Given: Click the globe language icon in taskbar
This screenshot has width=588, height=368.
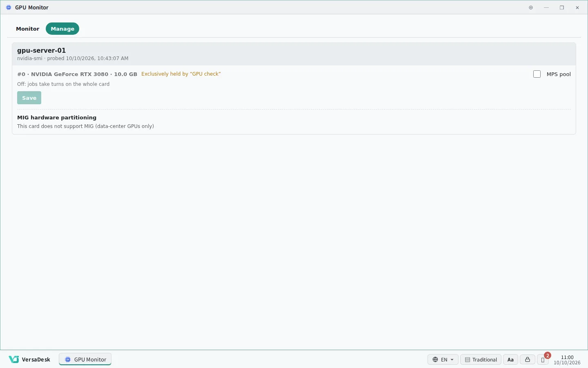Looking at the screenshot, I should 435,359.
